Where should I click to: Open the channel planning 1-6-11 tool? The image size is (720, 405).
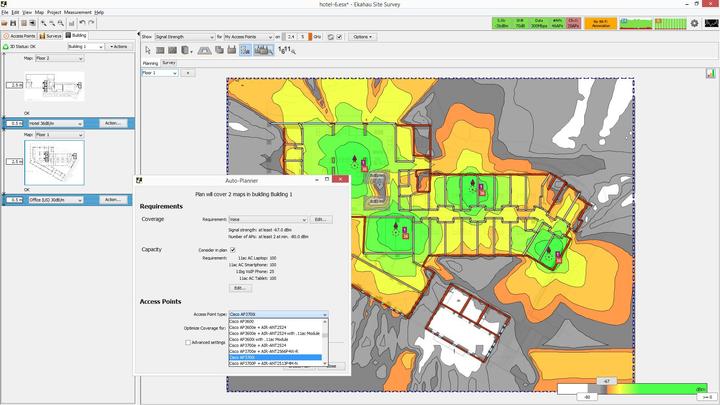pyautogui.click(x=287, y=50)
